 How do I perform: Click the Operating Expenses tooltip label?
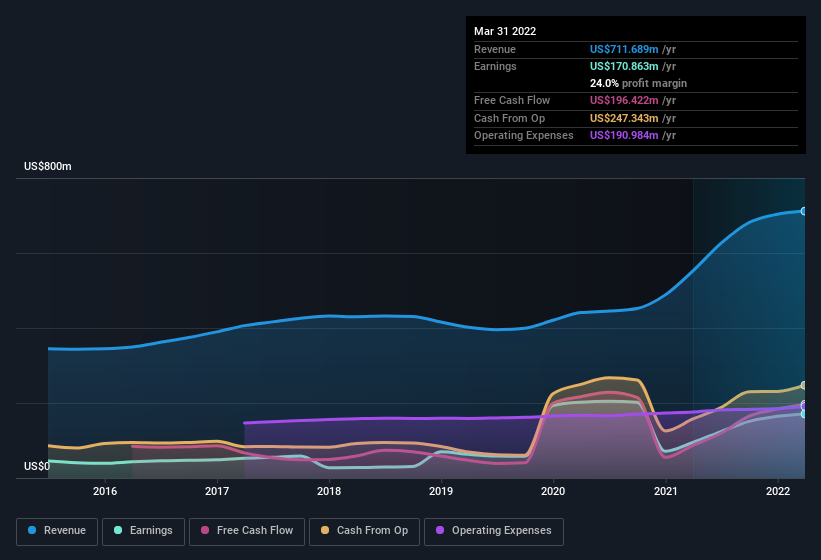[524, 136]
